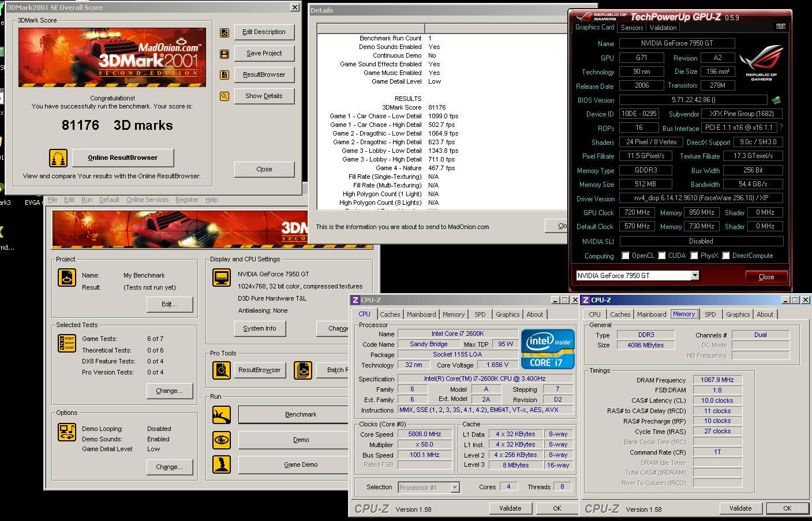The height and width of the screenshot is (521, 812).
Task: Click the Save Project button
Action: [x=264, y=53]
